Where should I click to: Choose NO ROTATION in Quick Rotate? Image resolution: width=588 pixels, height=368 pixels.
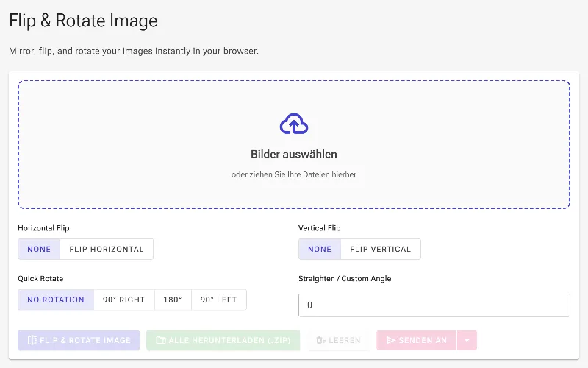56,300
